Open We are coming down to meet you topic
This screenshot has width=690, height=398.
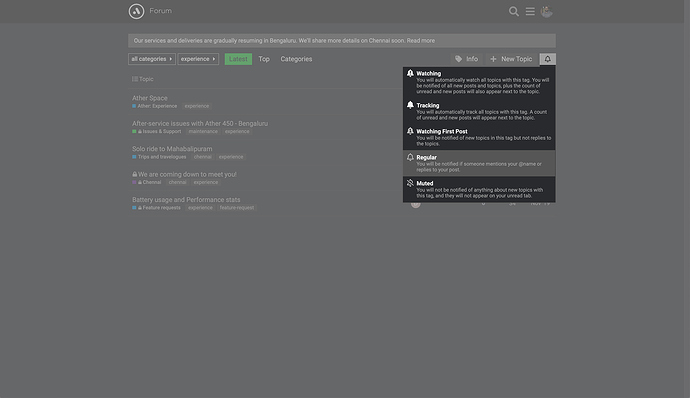187,174
